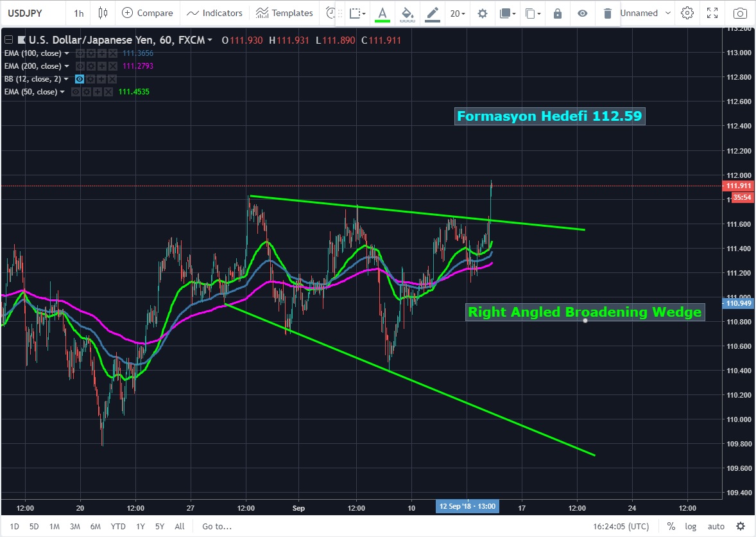
Task: Take a chart snapshot with camera icon
Action: tap(740, 13)
